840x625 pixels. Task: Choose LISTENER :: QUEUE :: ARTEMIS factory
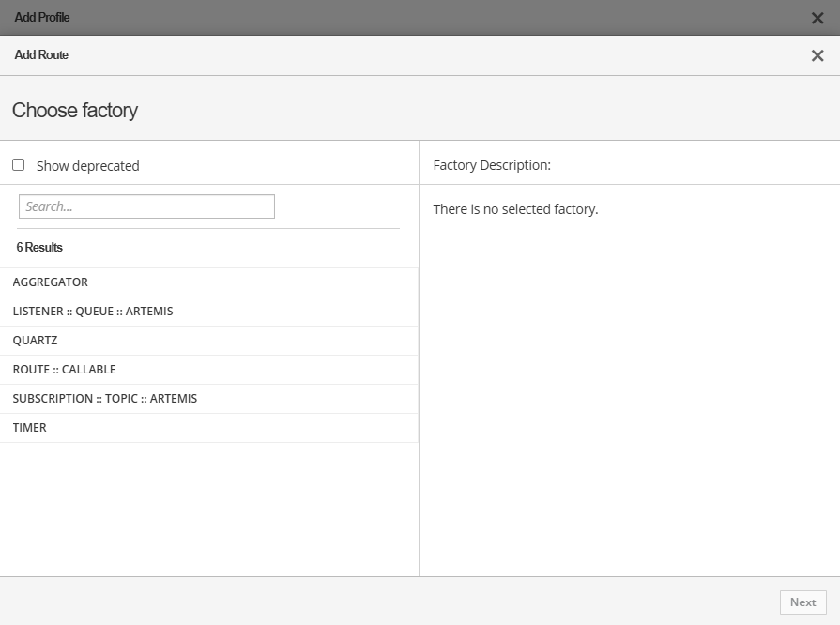point(93,312)
